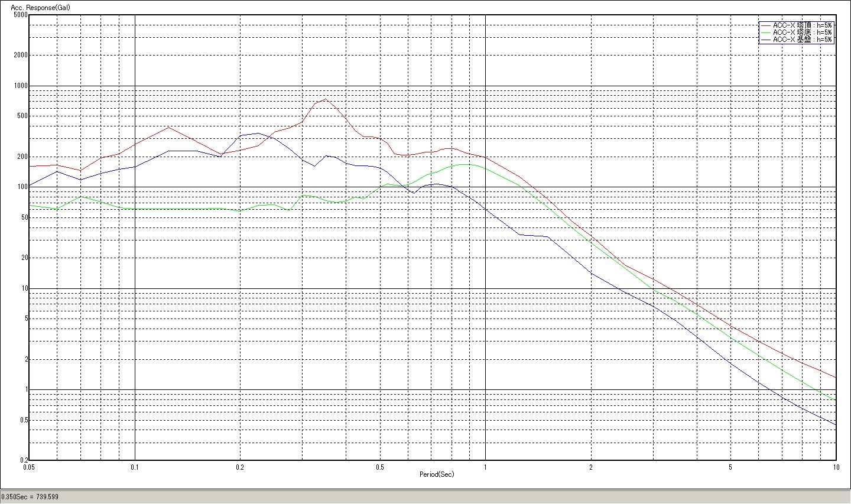Click the 5000 label on the vertical axis

21,15
